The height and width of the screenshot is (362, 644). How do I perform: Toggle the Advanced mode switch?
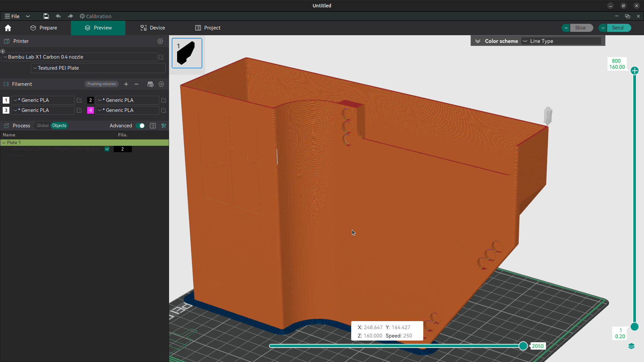click(140, 126)
